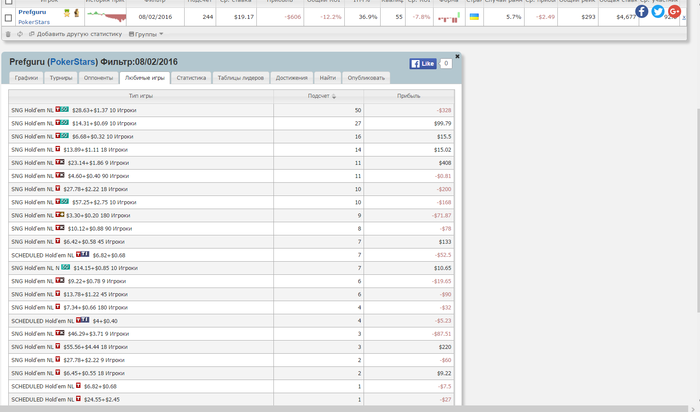Click game icon in $46.29+$3.71 row
Screen dimensions: 700x412
(60, 333)
